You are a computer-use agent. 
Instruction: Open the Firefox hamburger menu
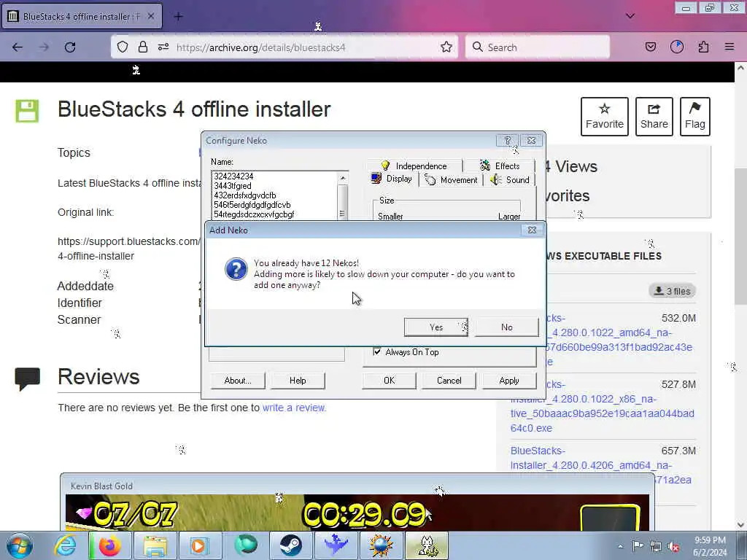coord(729,47)
